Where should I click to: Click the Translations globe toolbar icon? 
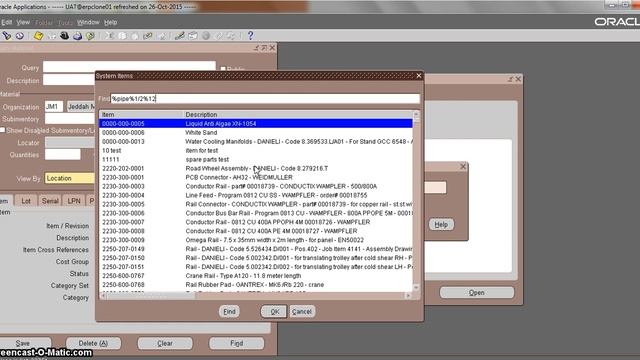pos(206,36)
